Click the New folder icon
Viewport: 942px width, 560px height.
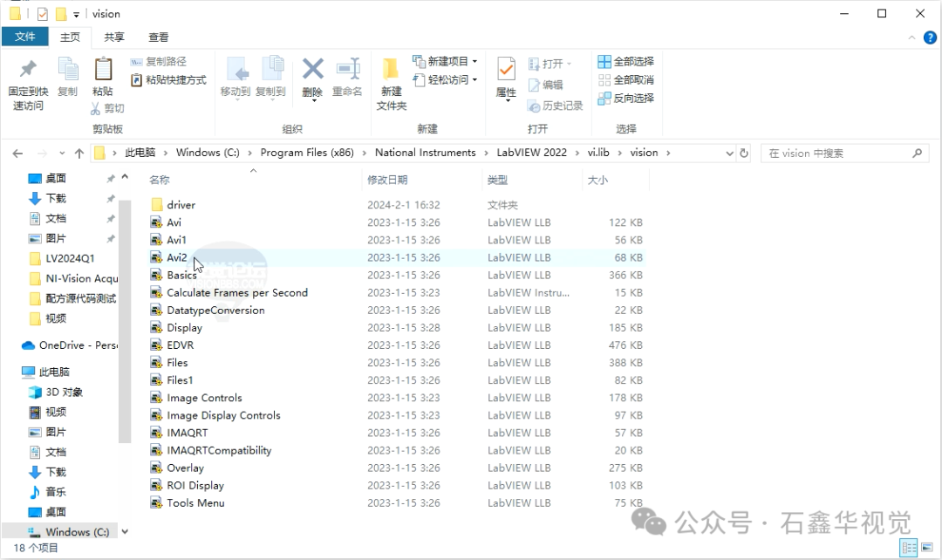pos(391,70)
